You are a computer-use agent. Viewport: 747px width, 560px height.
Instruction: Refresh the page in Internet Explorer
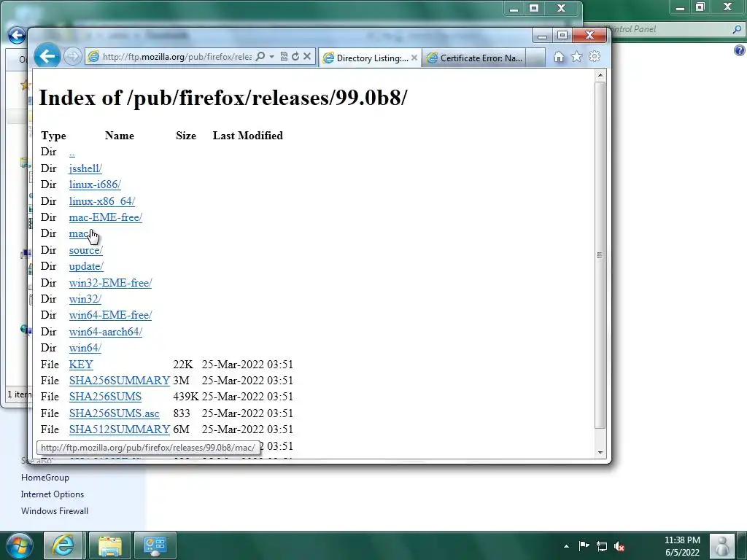(295, 57)
